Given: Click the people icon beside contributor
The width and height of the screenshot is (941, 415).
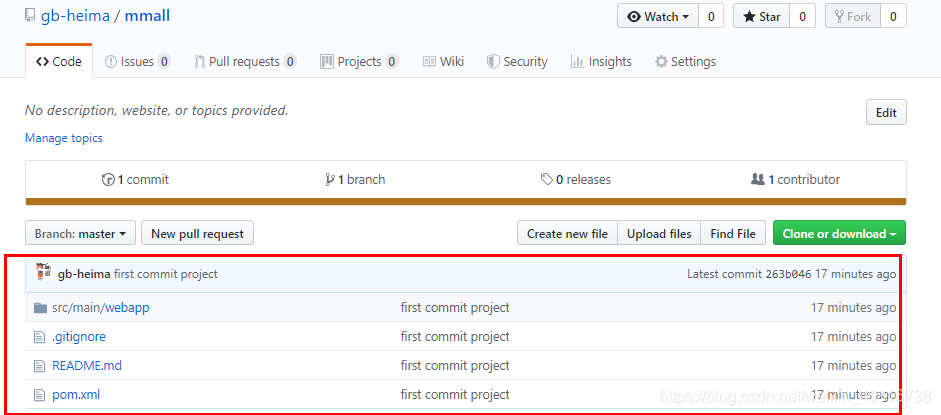Looking at the screenshot, I should pyautogui.click(x=758, y=179).
